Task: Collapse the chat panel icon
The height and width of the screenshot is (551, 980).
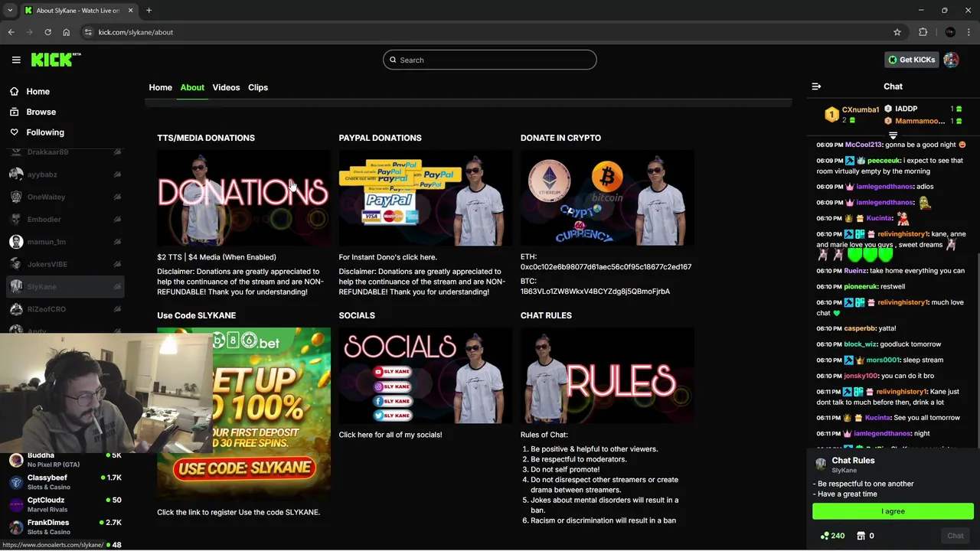Action: pyautogui.click(x=816, y=86)
